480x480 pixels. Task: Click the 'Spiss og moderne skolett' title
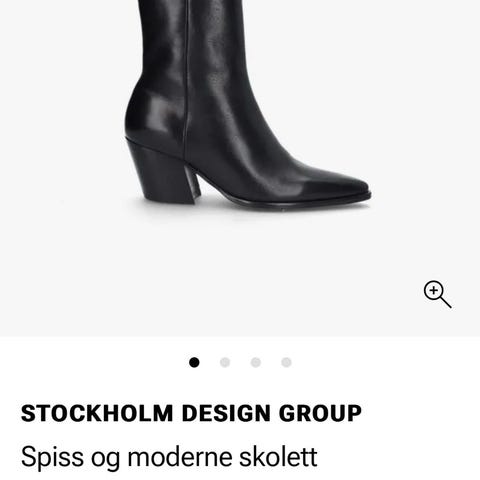pos(169,457)
